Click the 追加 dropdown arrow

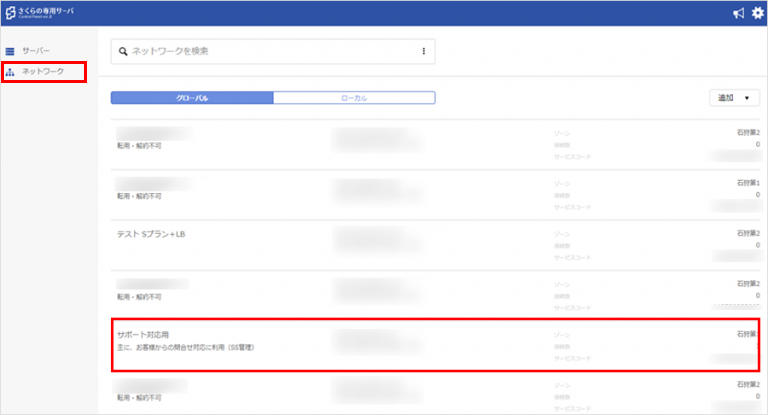(x=747, y=98)
